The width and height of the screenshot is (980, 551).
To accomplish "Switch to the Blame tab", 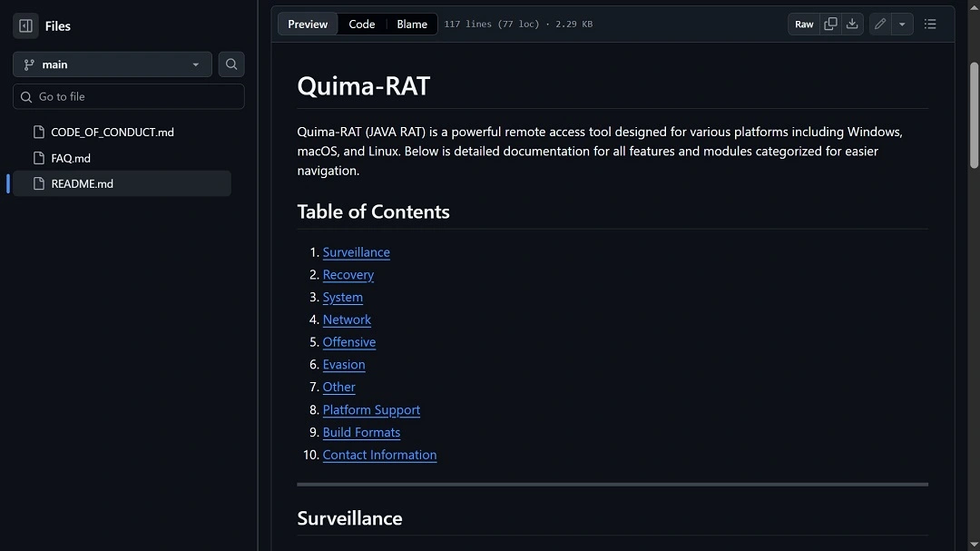I will [x=412, y=25].
